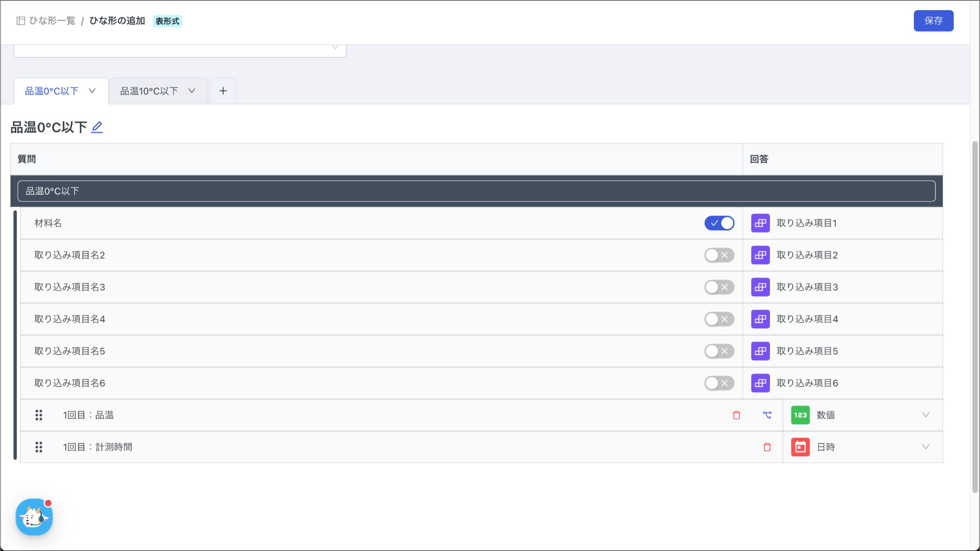980x551 pixels.
Task: Grab the drag handle of 1回目:品温 row
Action: [39, 415]
